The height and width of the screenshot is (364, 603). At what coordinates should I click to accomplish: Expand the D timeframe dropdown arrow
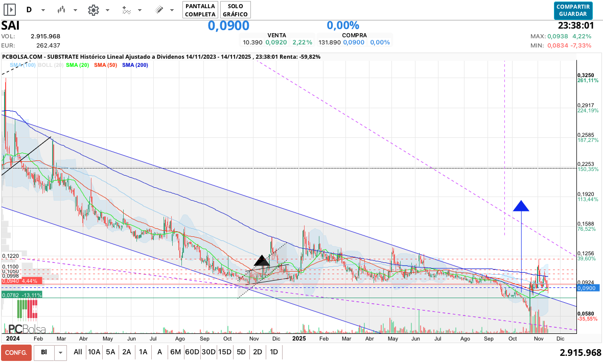43,10
